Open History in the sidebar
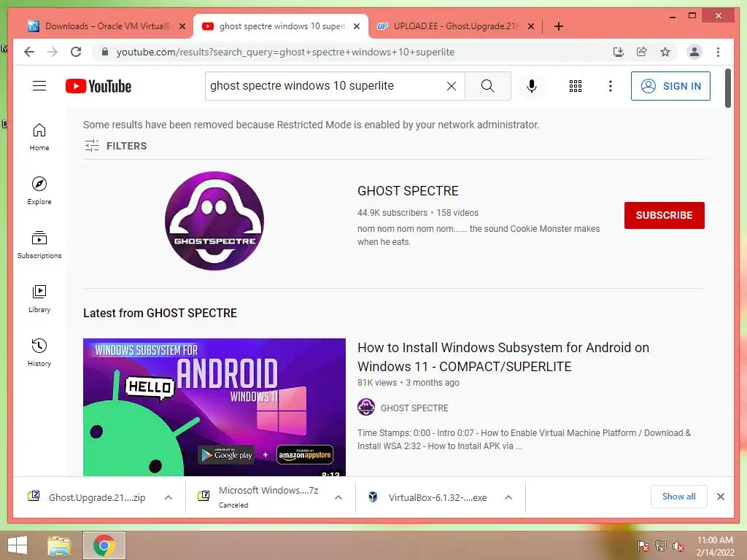The image size is (747, 560). [39, 352]
